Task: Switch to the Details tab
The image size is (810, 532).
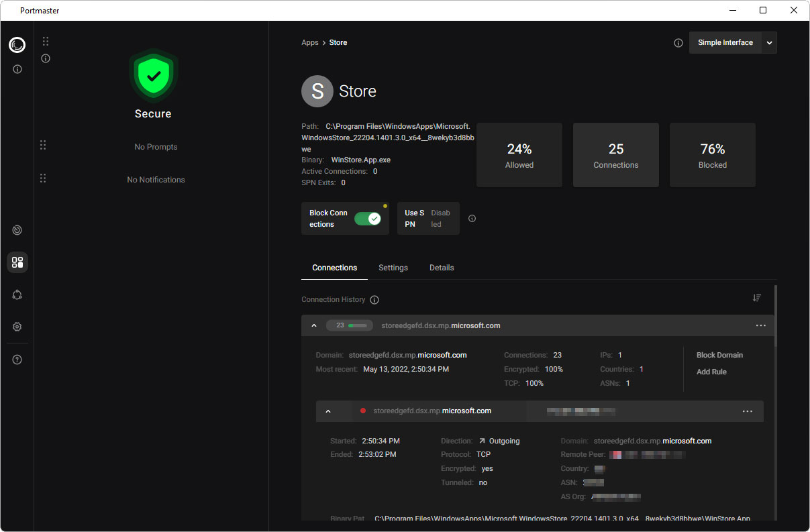Action: coord(442,268)
